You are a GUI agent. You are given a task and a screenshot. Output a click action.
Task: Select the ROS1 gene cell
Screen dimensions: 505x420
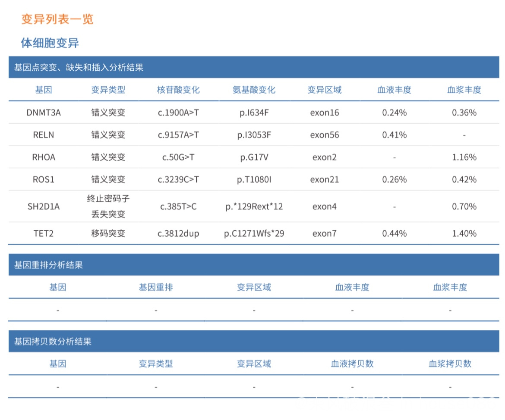44,179
